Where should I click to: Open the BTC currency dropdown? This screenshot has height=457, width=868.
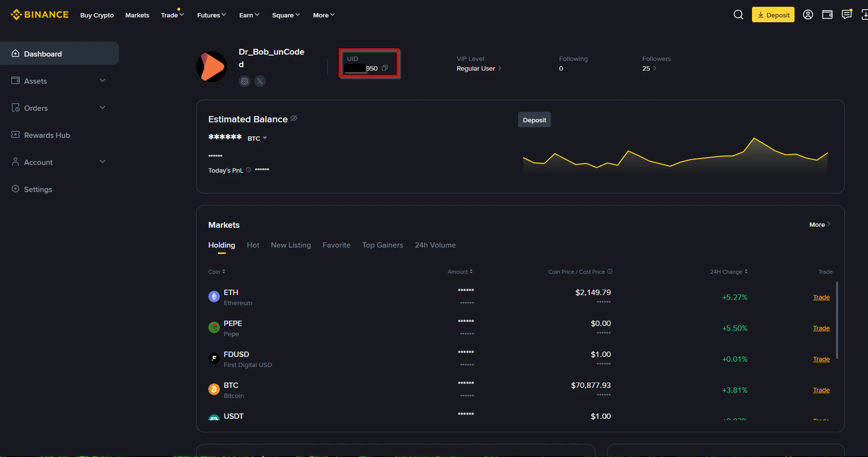coord(257,138)
